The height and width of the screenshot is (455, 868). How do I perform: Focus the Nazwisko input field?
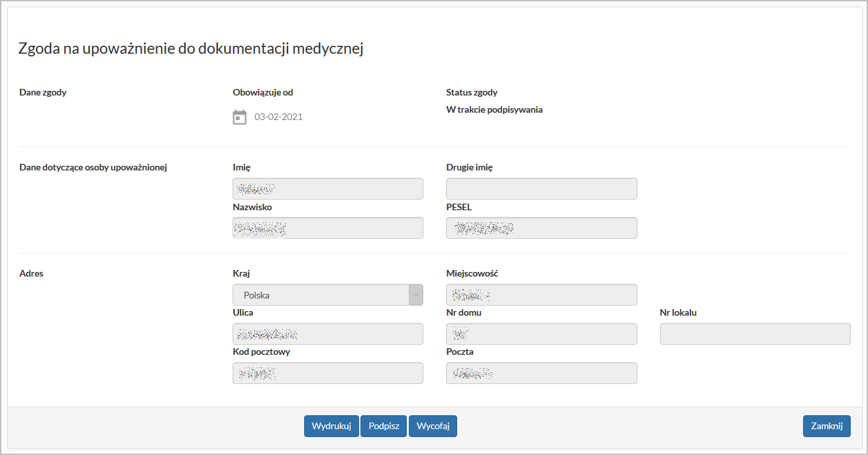(327, 228)
